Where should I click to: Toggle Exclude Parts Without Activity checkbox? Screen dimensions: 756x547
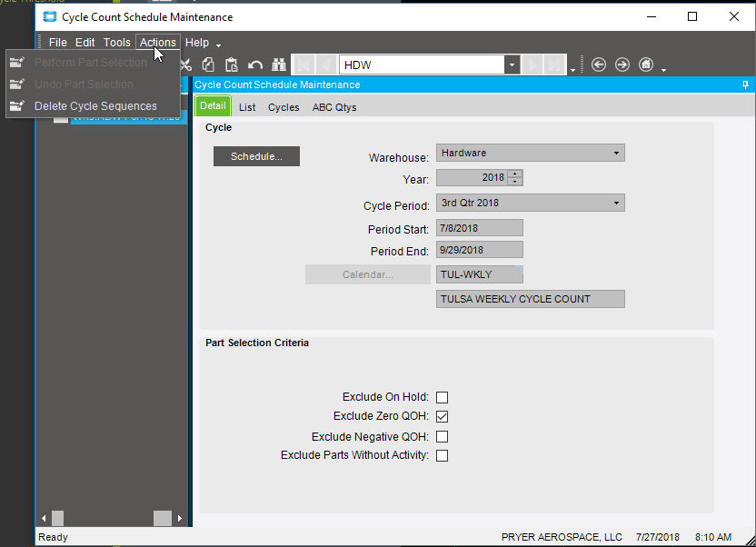click(x=442, y=456)
